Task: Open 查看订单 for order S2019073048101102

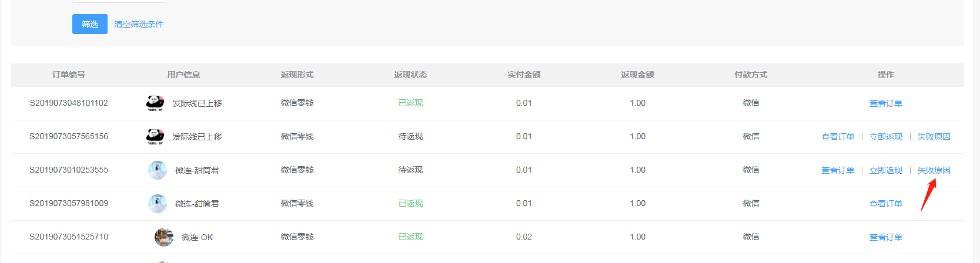Action: [886, 103]
